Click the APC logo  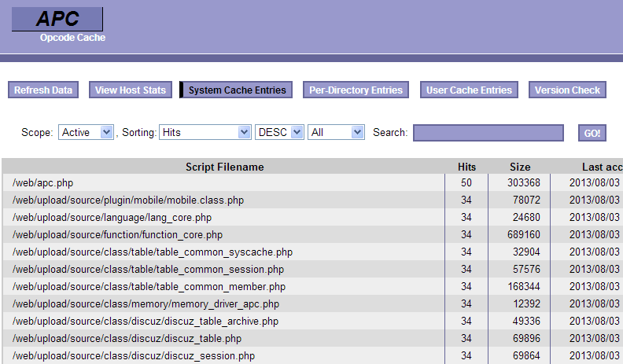[57, 20]
